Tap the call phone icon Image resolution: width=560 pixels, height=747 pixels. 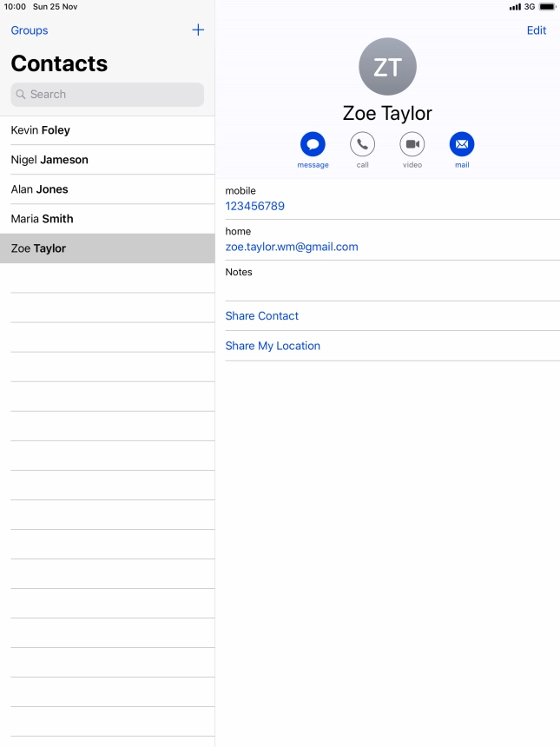click(x=362, y=144)
